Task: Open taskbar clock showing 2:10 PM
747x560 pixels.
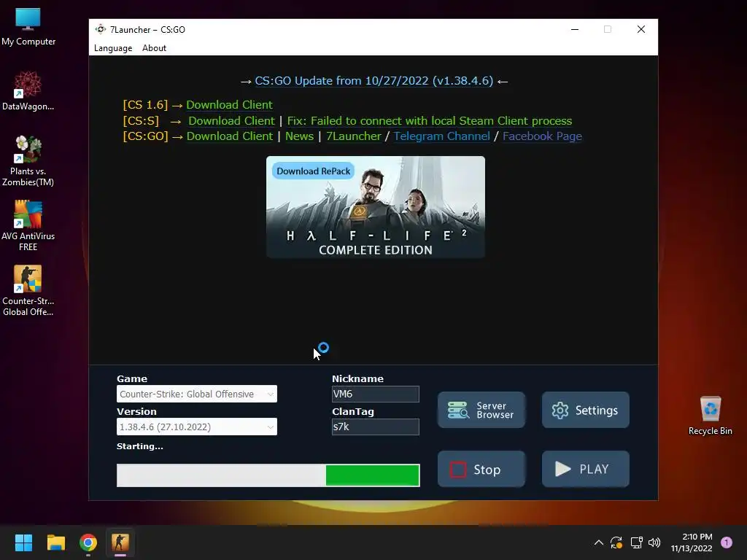Action: 692,542
